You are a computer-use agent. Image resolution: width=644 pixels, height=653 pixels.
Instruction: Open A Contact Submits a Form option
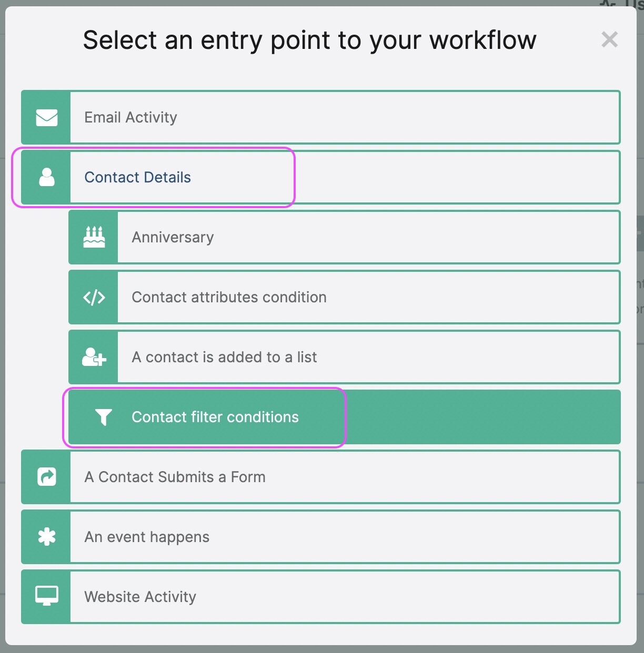click(x=175, y=477)
